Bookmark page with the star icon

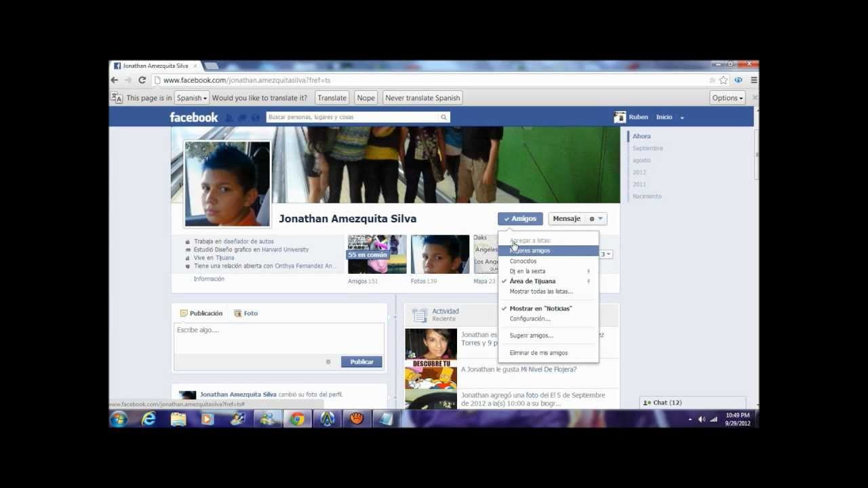(x=724, y=80)
